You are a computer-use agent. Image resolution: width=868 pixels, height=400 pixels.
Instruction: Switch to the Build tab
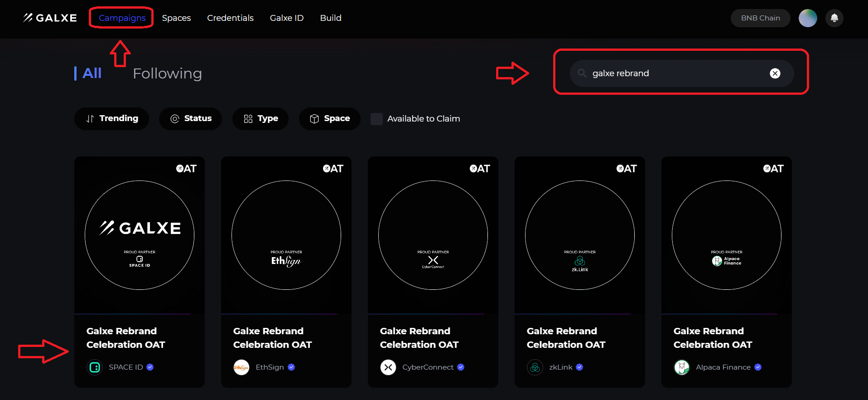[331, 18]
